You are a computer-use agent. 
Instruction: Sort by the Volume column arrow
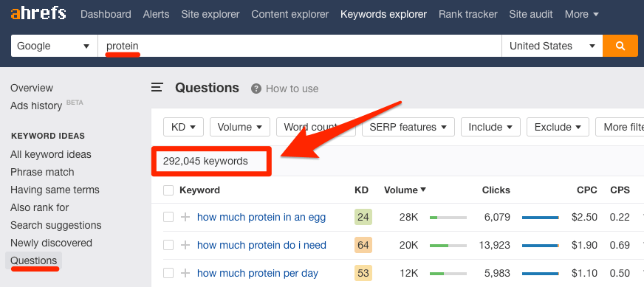(x=423, y=190)
